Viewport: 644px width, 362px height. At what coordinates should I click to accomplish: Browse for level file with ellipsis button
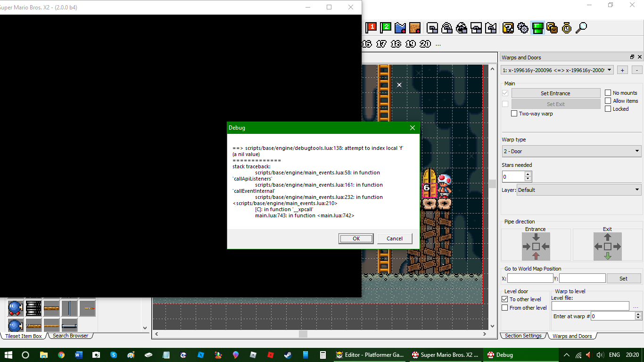pyautogui.click(x=636, y=306)
